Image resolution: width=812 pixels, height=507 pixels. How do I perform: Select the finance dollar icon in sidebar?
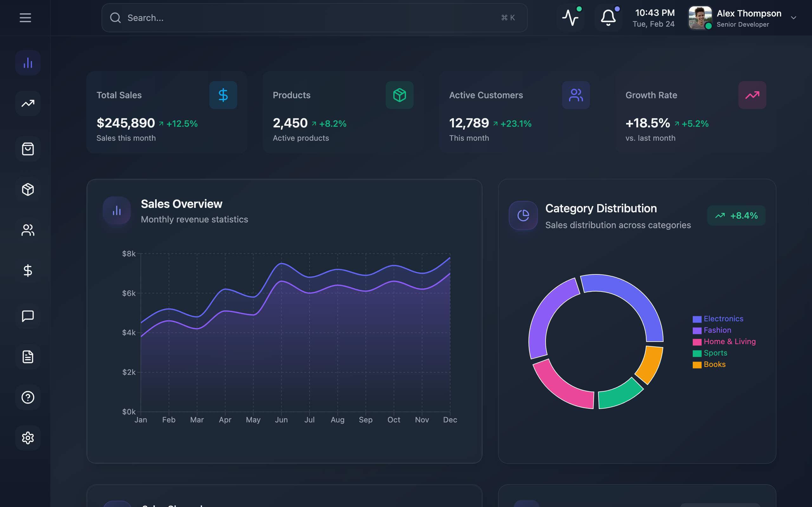pos(28,271)
